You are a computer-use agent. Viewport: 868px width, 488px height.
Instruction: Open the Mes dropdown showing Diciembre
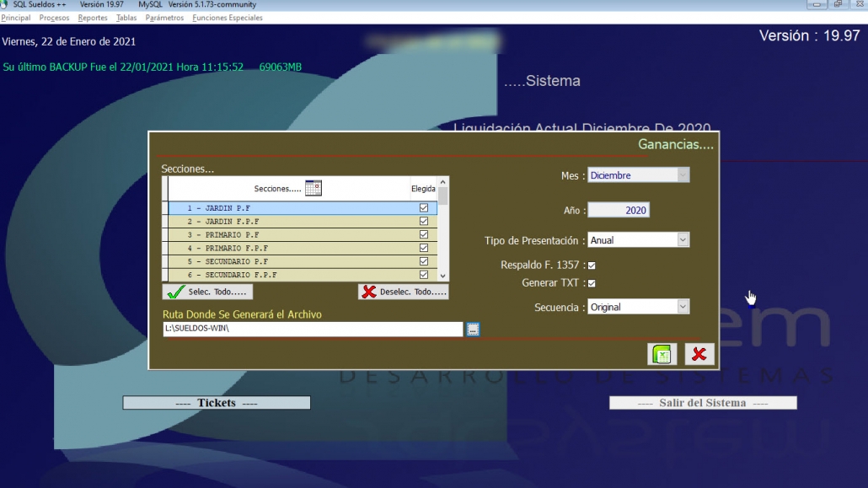point(683,175)
